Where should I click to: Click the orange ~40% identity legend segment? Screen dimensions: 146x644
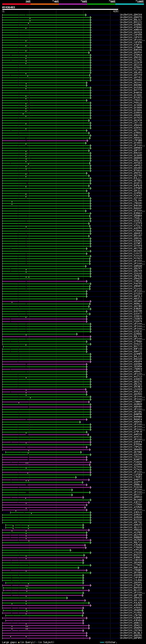point(45,4)
